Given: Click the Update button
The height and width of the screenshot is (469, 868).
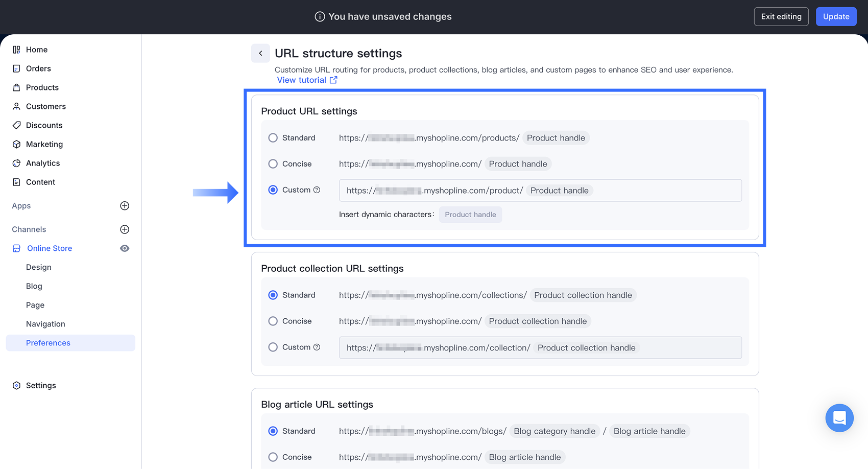Looking at the screenshot, I should (x=836, y=16).
